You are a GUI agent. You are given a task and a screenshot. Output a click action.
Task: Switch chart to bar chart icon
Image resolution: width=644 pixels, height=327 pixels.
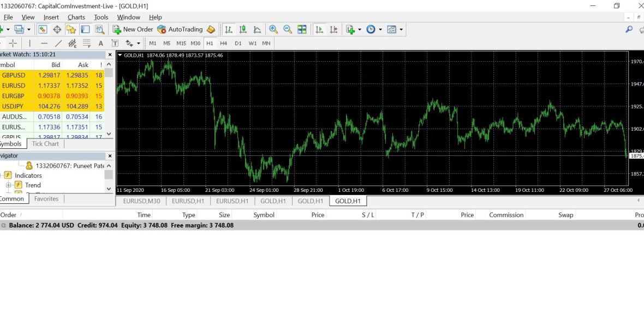(229, 29)
